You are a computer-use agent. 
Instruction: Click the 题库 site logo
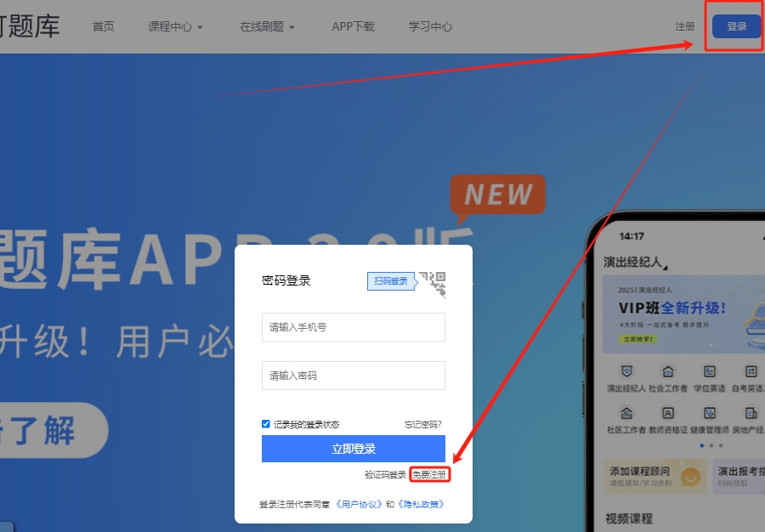pyautogui.click(x=29, y=25)
